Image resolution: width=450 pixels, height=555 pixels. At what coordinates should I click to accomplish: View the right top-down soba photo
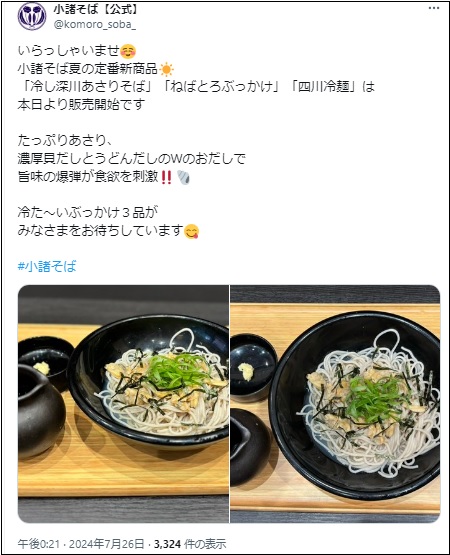coord(335,404)
